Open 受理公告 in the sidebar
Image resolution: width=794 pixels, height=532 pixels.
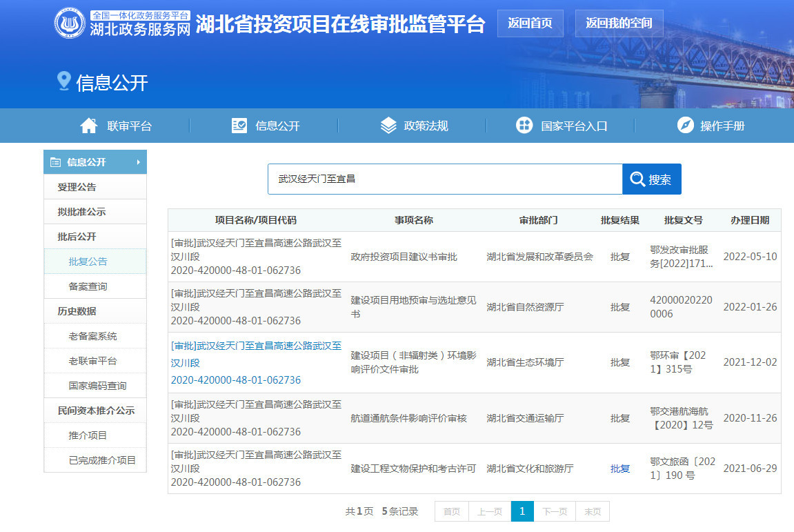pos(77,187)
